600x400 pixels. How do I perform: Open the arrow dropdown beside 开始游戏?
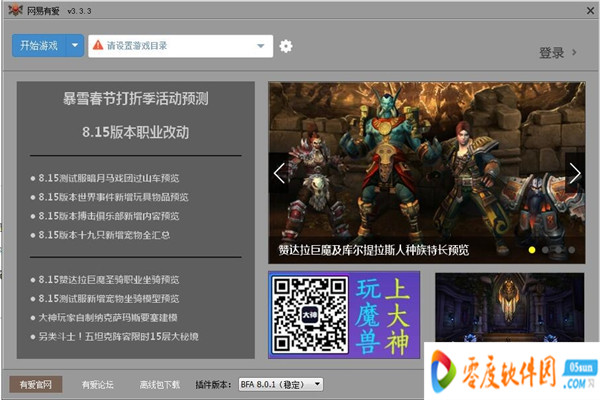point(75,46)
